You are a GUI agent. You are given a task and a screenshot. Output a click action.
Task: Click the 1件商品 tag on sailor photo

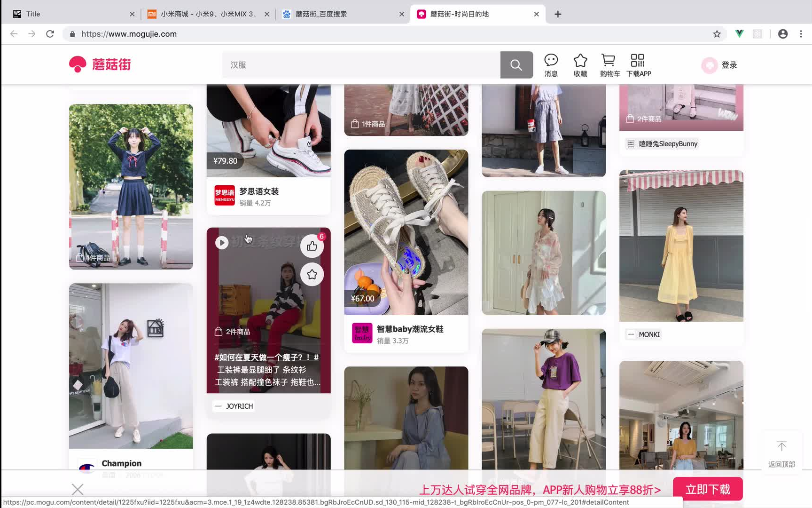94,258
